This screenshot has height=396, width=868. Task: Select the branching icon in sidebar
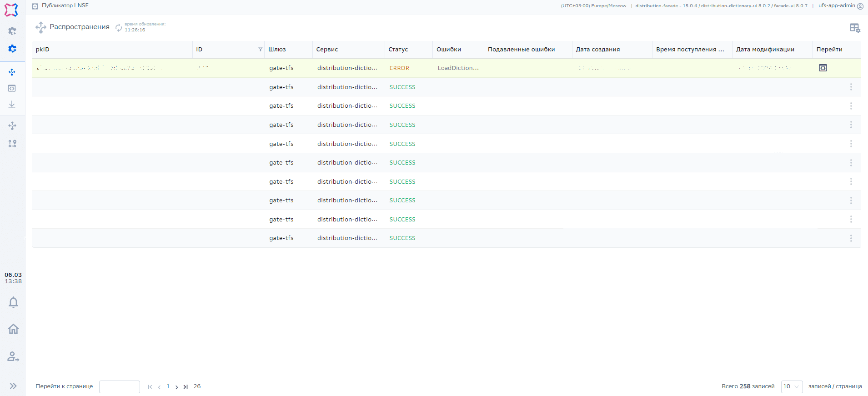click(x=12, y=144)
